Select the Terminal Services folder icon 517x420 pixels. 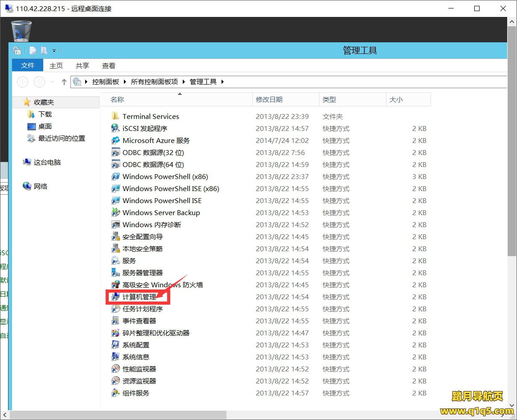(115, 116)
